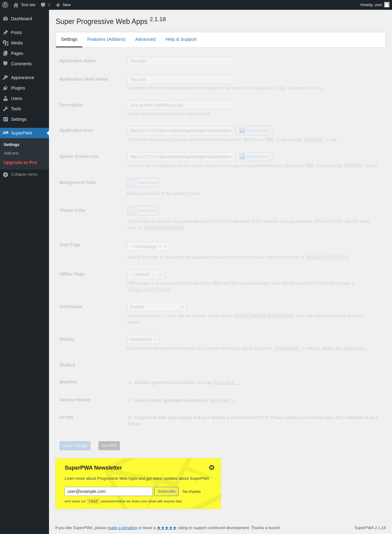This screenshot has height=534, width=392.
Task: Click the home icon beside Test site
Action: point(16,5)
